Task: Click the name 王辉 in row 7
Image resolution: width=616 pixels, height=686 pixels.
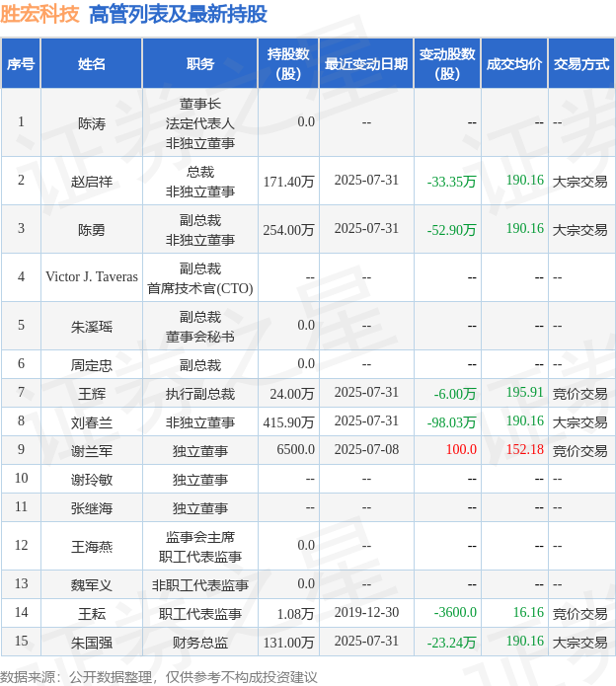Action: [92, 393]
